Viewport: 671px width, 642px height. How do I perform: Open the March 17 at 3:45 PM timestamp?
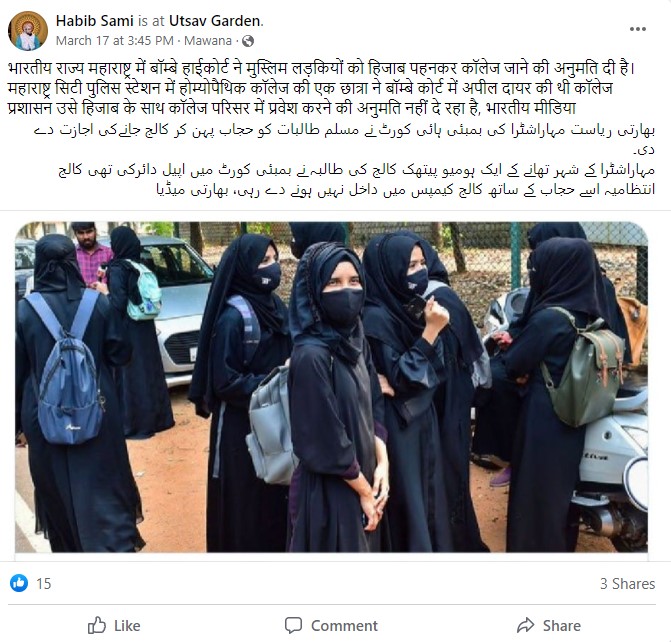tap(115, 41)
